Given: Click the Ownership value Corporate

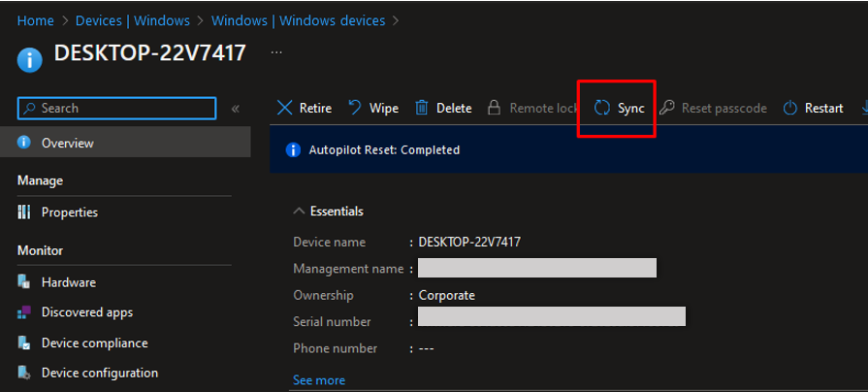Looking at the screenshot, I should click(447, 295).
